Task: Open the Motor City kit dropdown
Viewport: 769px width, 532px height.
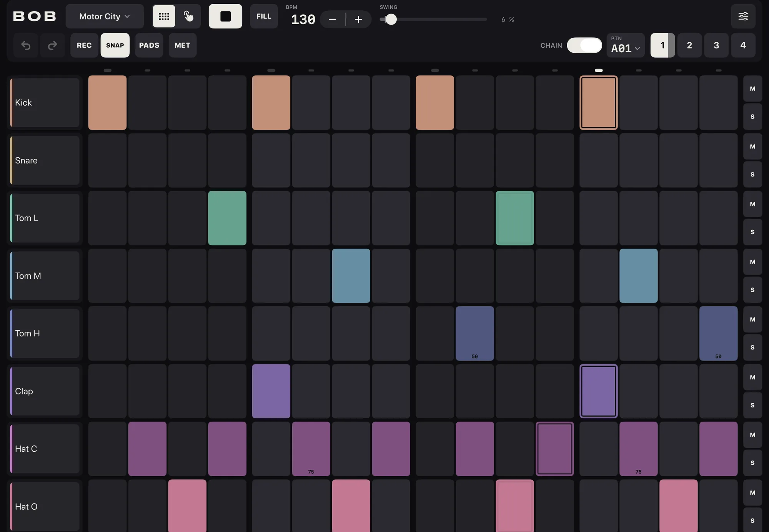Action: click(x=105, y=16)
